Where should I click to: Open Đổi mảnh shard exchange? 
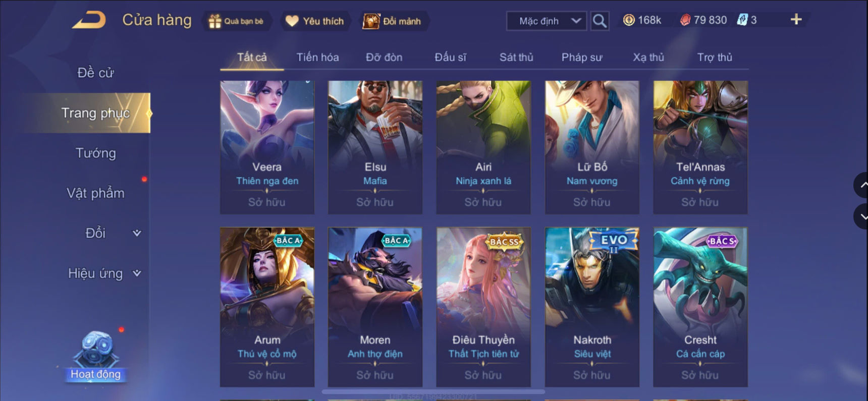[371, 21]
